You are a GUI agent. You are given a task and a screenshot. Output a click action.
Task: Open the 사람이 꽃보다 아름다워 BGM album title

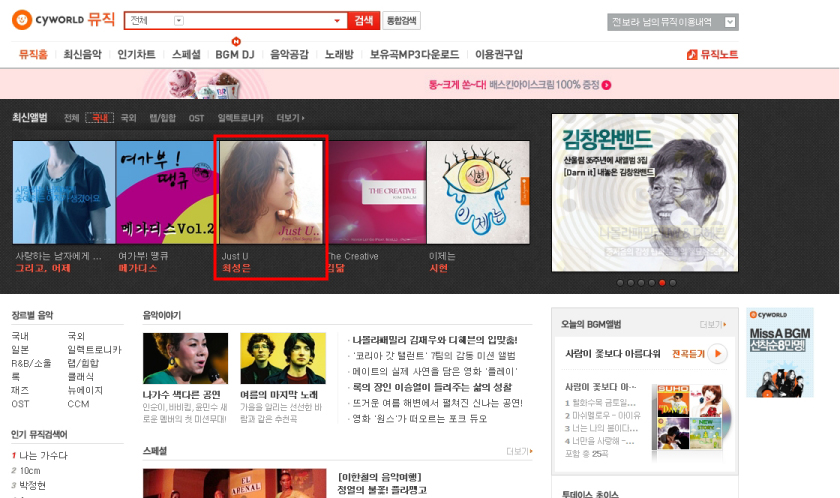tap(612, 353)
